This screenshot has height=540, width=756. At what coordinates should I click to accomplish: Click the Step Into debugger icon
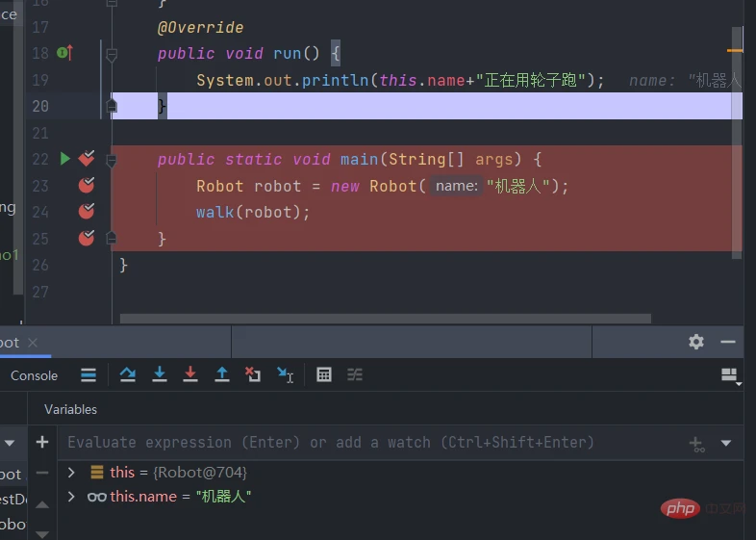(x=160, y=374)
